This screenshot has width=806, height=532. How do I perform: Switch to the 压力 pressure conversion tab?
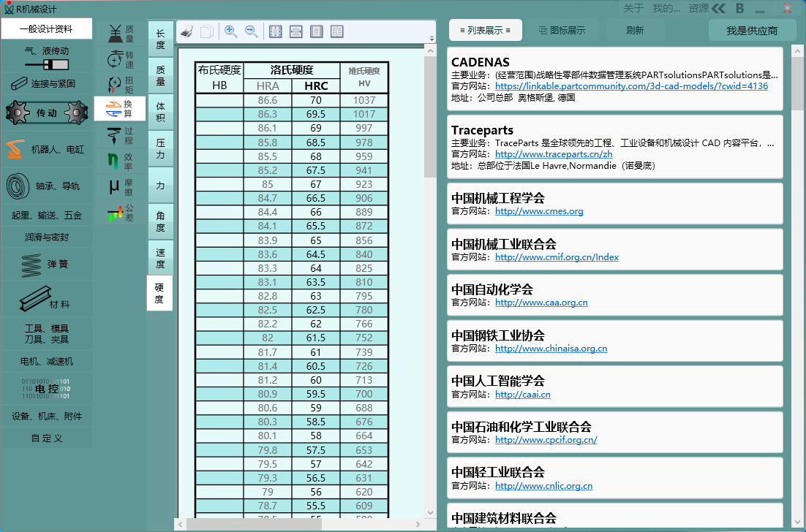[x=160, y=148]
